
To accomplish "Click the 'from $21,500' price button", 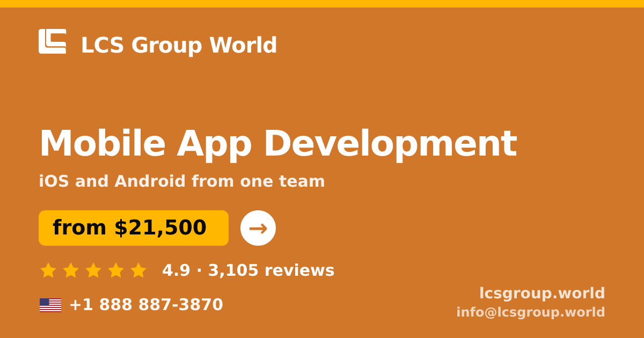I will click(134, 228).
